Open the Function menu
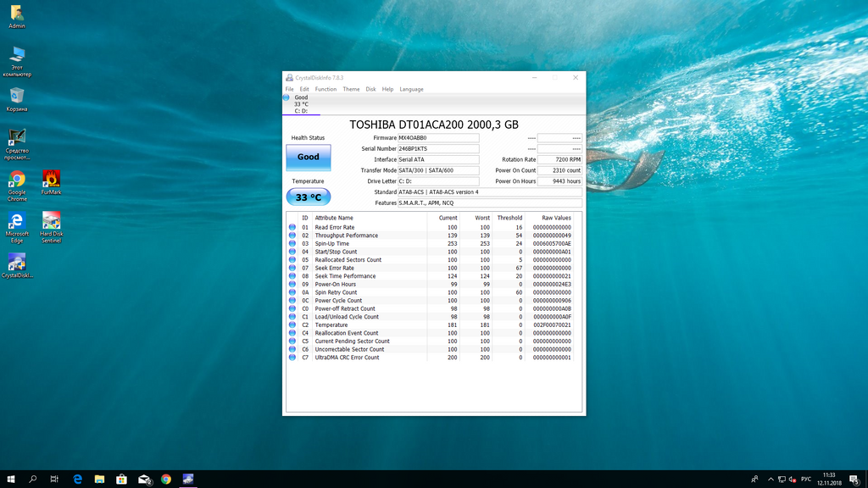 [325, 89]
